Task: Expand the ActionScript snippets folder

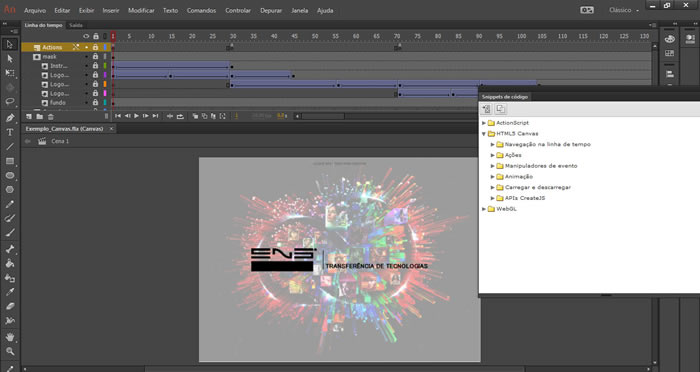Action: point(484,123)
